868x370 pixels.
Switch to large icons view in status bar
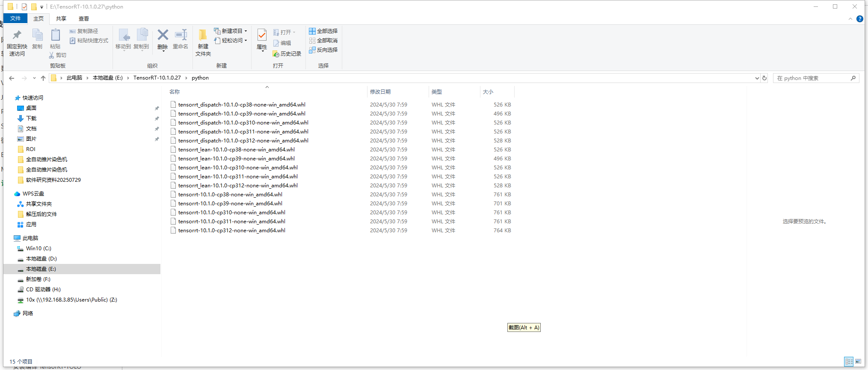tap(858, 361)
